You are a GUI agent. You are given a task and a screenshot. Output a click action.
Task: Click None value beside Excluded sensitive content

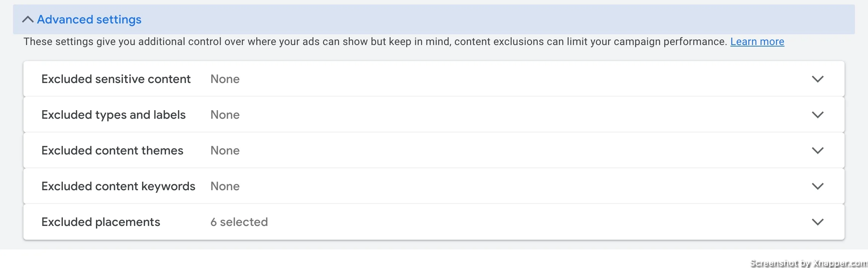tap(225, 79)
